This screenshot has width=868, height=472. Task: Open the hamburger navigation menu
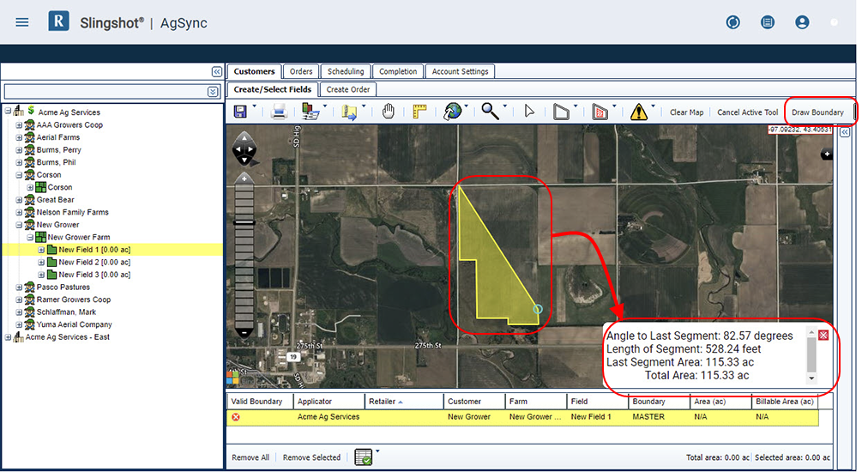[x=22, y=22]
